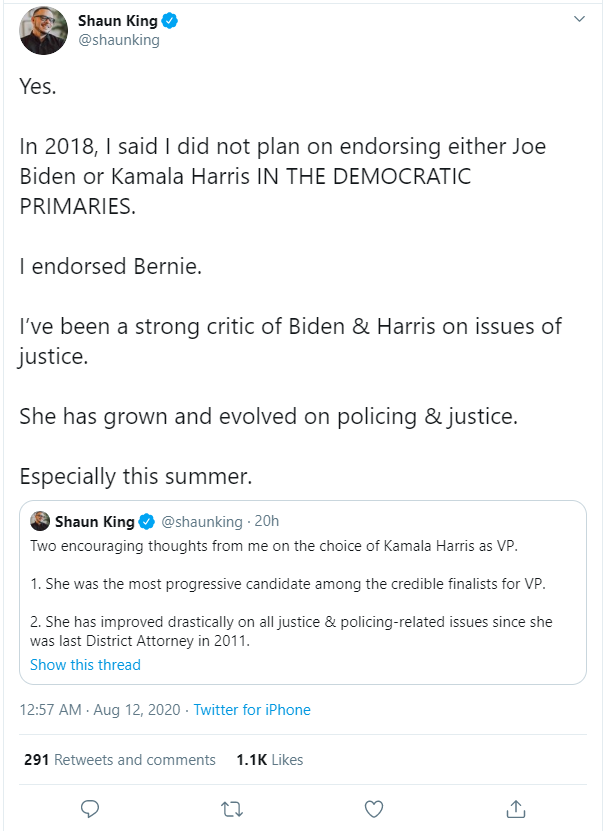Image resolution: width=607 pixels, height=831 pixels.
Task: Retweet this tweet using the retweet icon
Action: [232, 807]
